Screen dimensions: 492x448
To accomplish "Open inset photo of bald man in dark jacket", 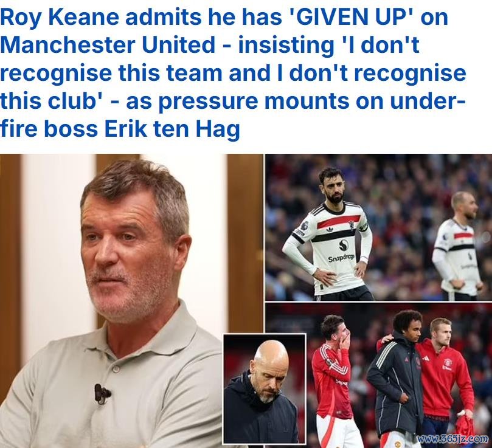I will click(264, 389).
